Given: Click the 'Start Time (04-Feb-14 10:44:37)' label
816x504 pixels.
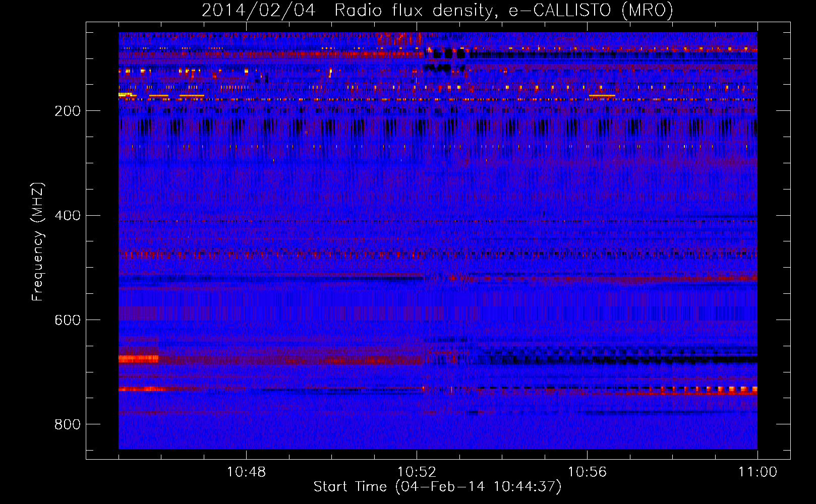Looking at the screenshot, I should click(437, 487).
